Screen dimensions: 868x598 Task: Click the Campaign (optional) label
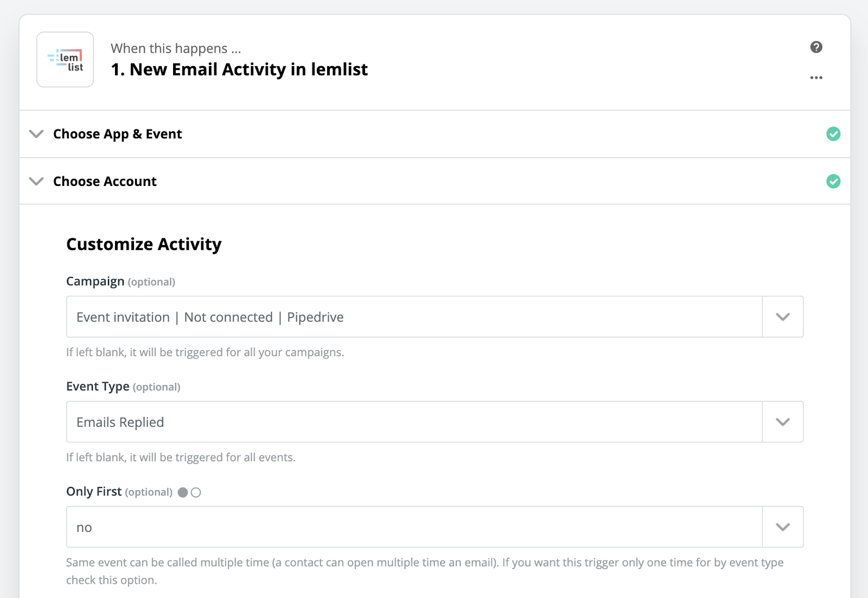120,281
